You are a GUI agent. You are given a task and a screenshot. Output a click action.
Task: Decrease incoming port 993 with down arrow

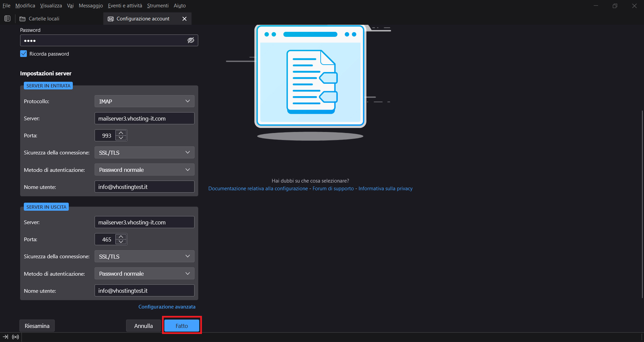(x=121, y=138)
